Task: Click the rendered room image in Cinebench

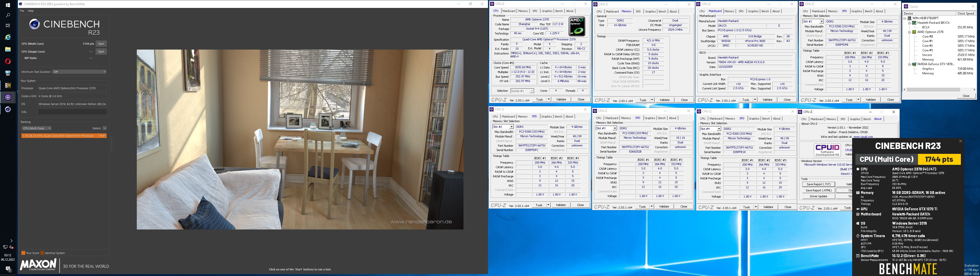Action: tap(300, 139)
